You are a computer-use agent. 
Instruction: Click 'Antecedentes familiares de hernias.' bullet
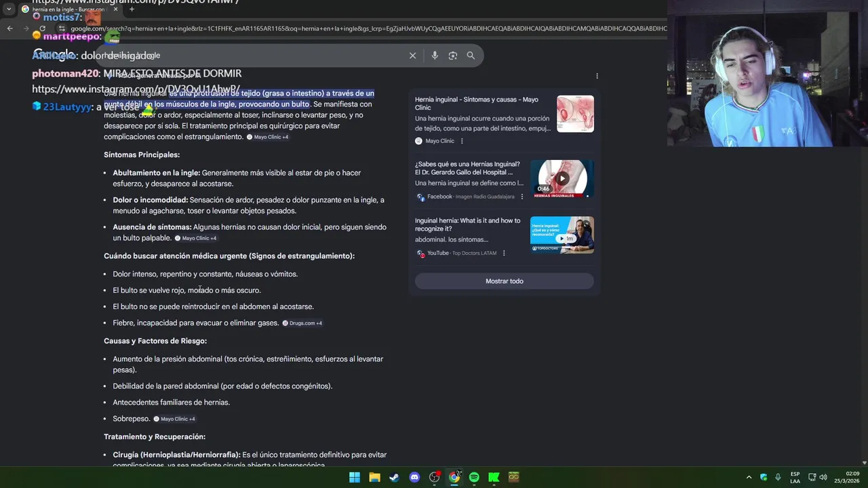(x=172, y=403)
